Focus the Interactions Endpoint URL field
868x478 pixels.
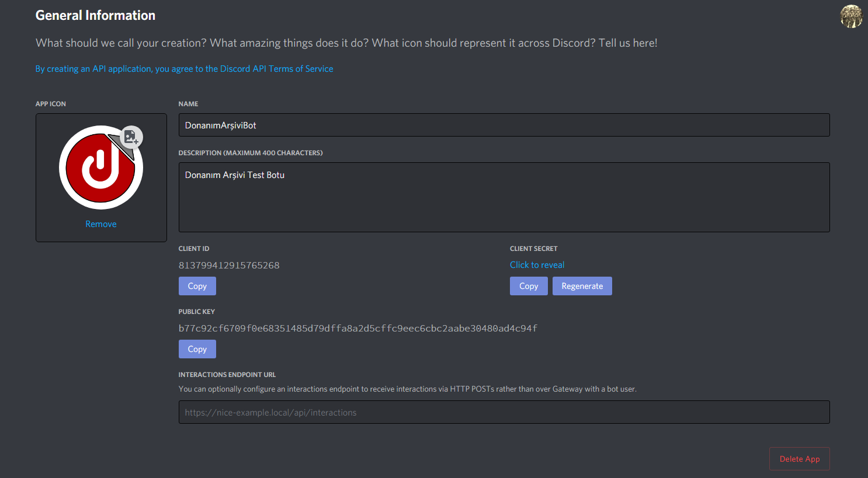tap(504, 412)
